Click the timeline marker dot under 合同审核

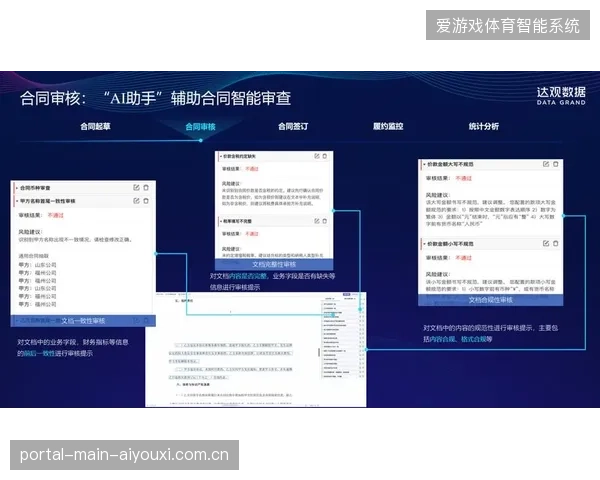(201, 140)
